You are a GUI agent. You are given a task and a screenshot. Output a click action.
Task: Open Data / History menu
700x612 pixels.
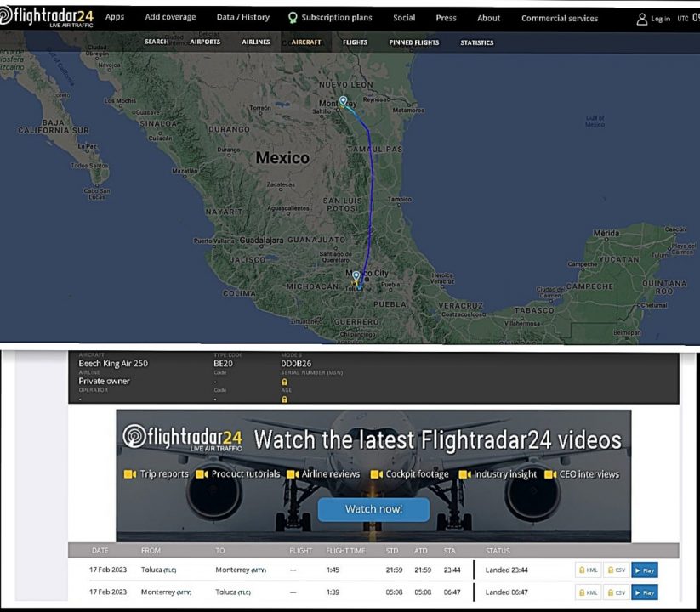pyautogui.click(x=243, y=17)
